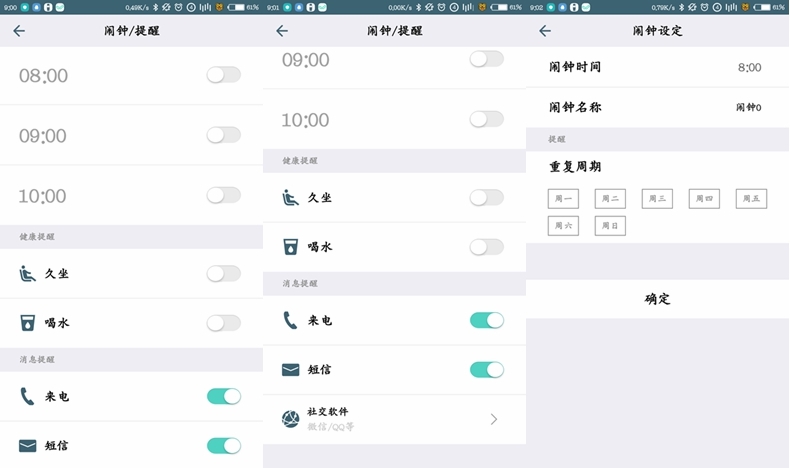The width and height of the screenshot is (790, 468).
Task: Select 周日 repeat day
Action: click(x=610, y=226)
